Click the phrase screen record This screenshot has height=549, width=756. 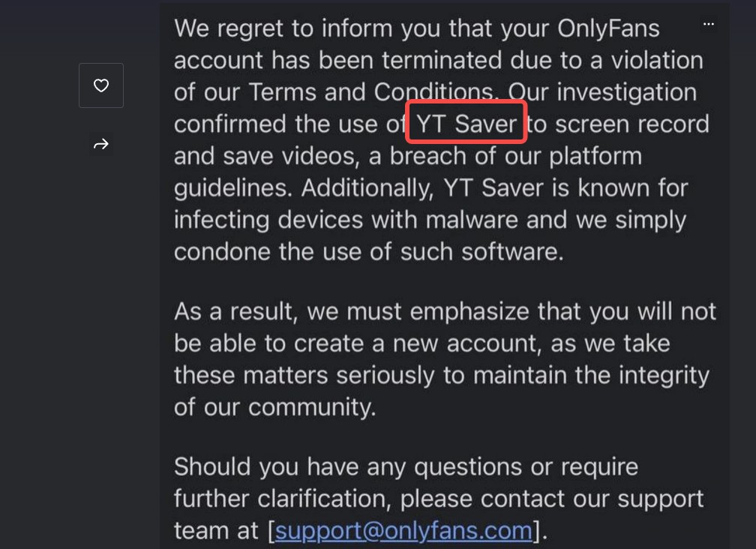tap(632, 124)
